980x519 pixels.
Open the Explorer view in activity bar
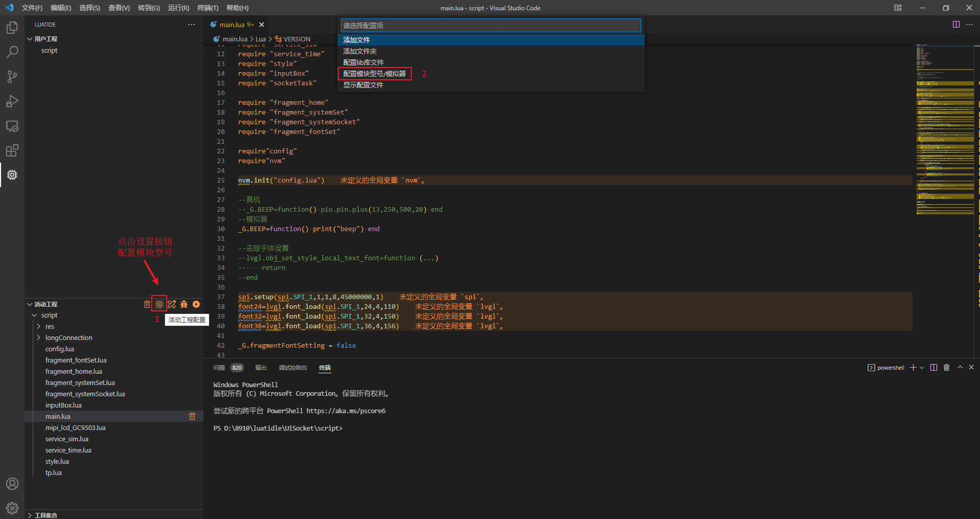coord(12,28)
